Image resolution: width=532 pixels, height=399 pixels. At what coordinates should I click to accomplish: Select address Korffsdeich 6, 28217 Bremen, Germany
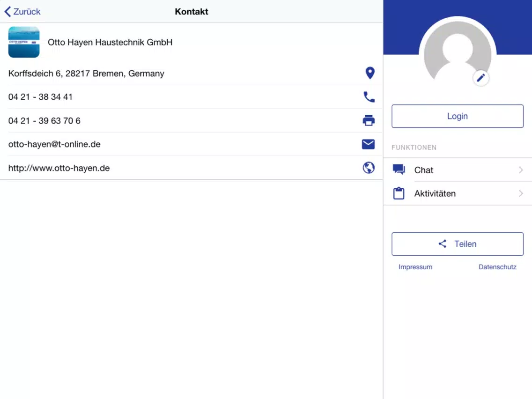[x=86, y=73]
